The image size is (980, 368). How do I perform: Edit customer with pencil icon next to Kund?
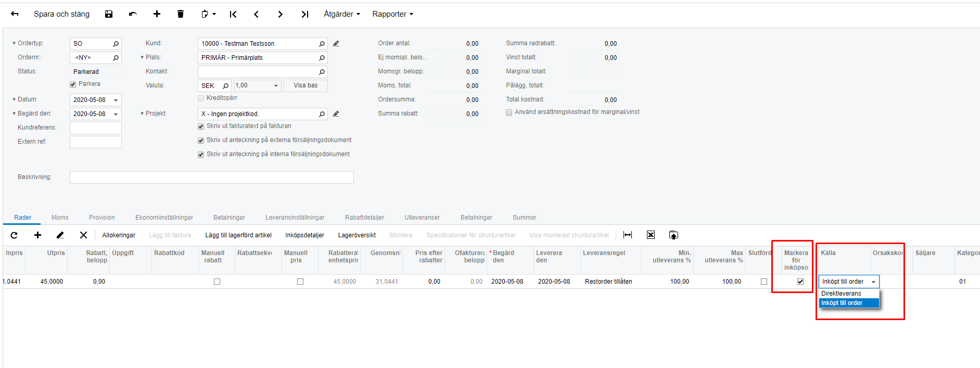click(336, 44)
